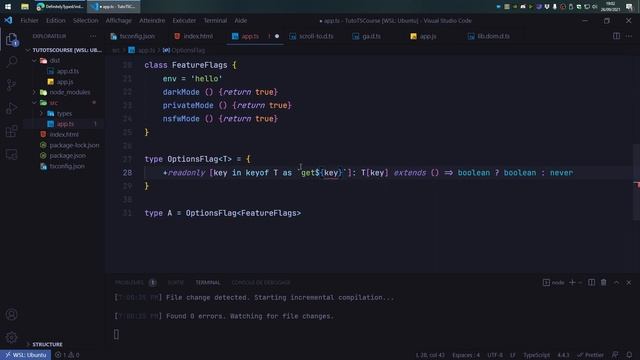640x360 pixels.
Task: Open the Run and Debug view
Action: (x=12, y=108)
